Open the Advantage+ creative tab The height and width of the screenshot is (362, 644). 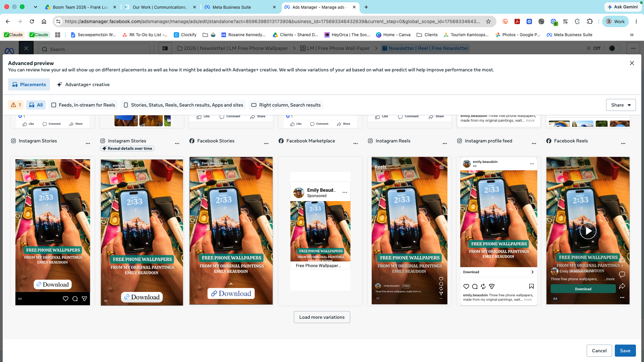click(x=83, y=84)
